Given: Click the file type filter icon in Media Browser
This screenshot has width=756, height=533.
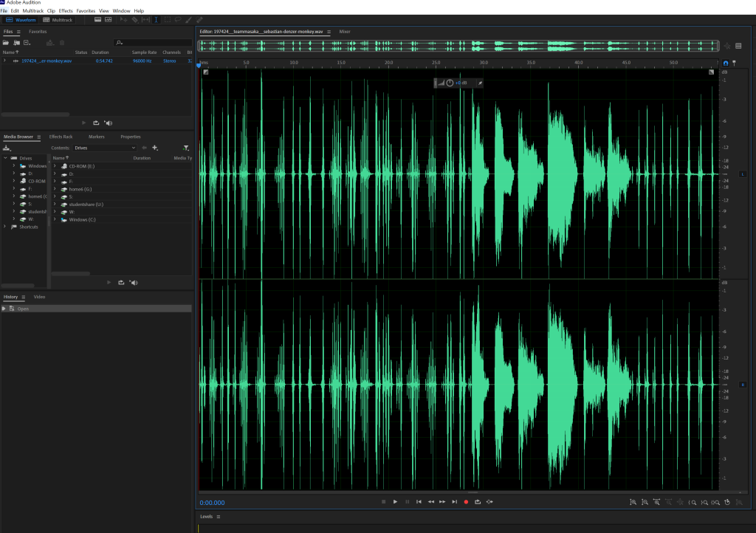Looking at the screenshot, I should click(186, 148).
